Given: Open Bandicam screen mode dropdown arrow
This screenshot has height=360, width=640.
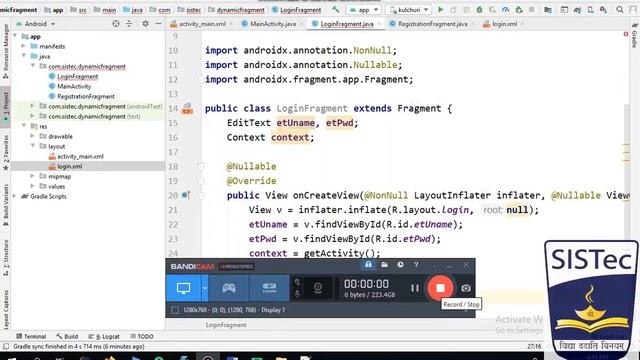Looking at the screenshot, I should point(205,288).
